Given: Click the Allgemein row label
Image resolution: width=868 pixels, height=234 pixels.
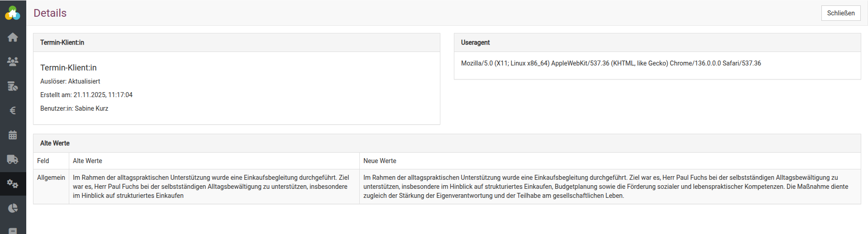Looking at the screenshot, I should [x=51, y=178].
